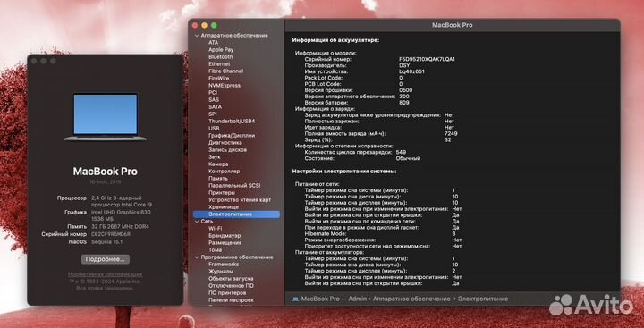
Task: Select Память in the sidebar
Action: pyautogui.click(x=217, y=179)
